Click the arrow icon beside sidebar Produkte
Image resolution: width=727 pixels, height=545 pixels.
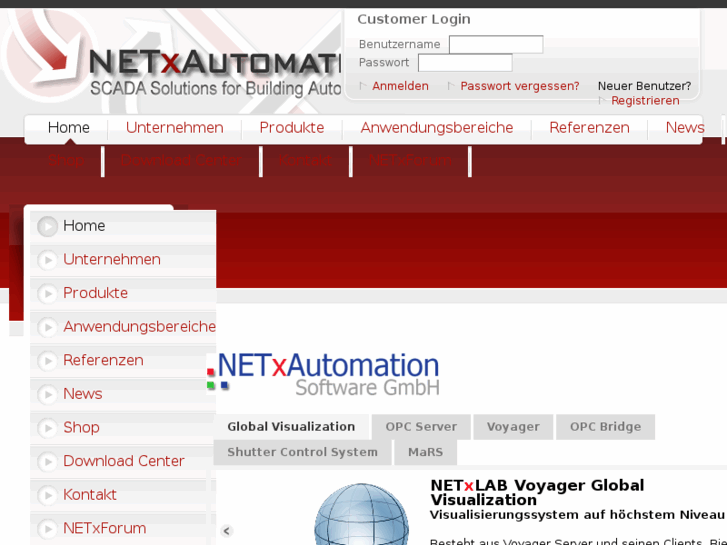coord(47,294)
